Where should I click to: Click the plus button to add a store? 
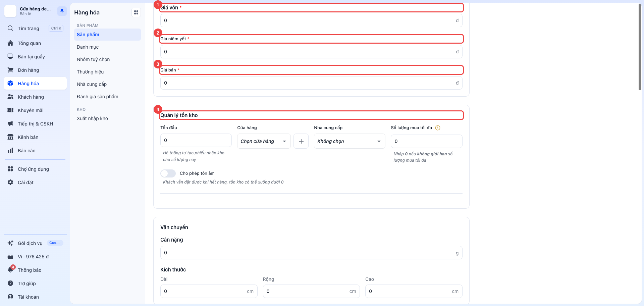point(301,141)
